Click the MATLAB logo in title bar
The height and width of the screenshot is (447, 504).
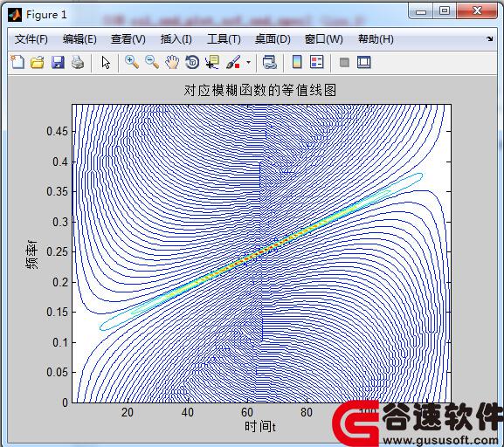coord(15,15)
